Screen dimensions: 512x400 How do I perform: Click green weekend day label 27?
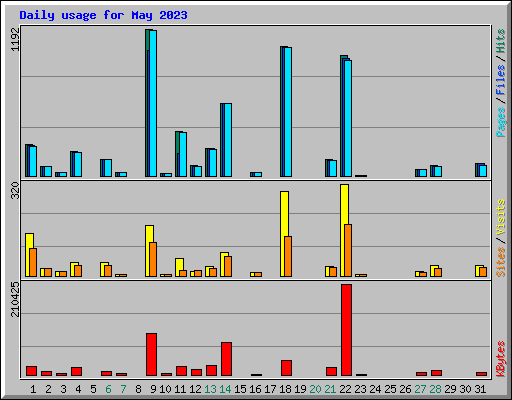[x=420, y=389]
